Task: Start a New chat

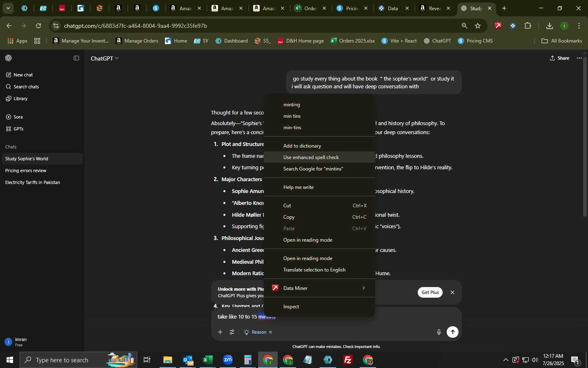Action: click(42, 75)
